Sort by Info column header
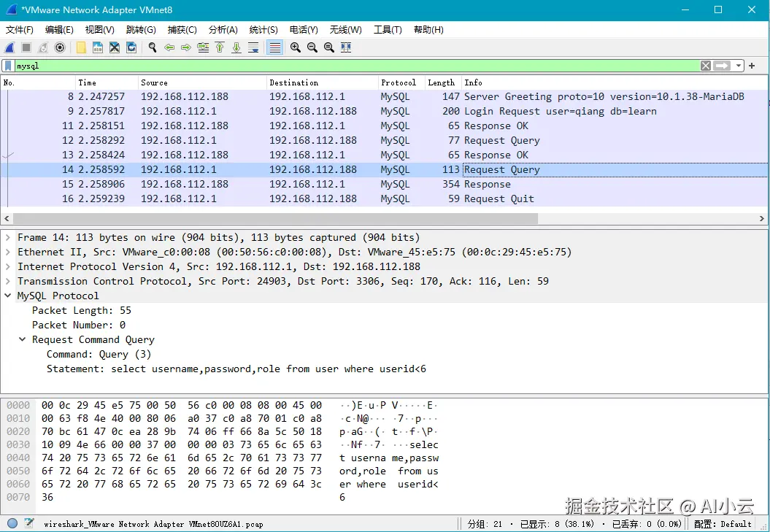 click(614, 82)
